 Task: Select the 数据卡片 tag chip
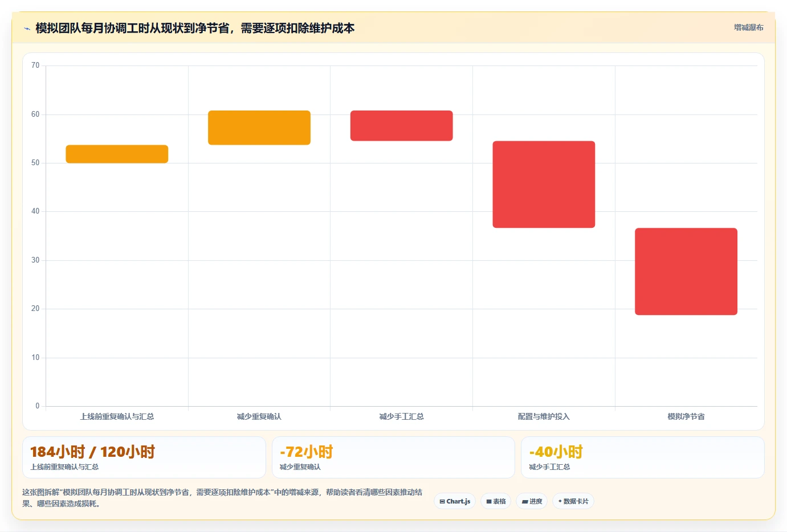[x=573, y=501]
